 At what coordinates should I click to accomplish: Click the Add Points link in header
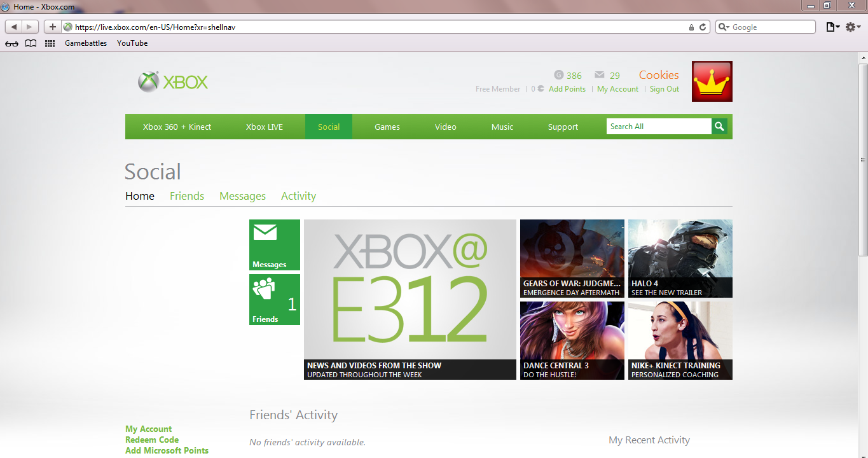click(567, 89)
